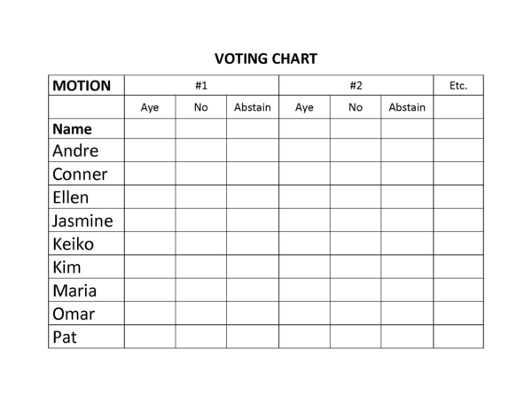Click the Kim name cell
532x411 pixels.
click(x=66, y=267)
